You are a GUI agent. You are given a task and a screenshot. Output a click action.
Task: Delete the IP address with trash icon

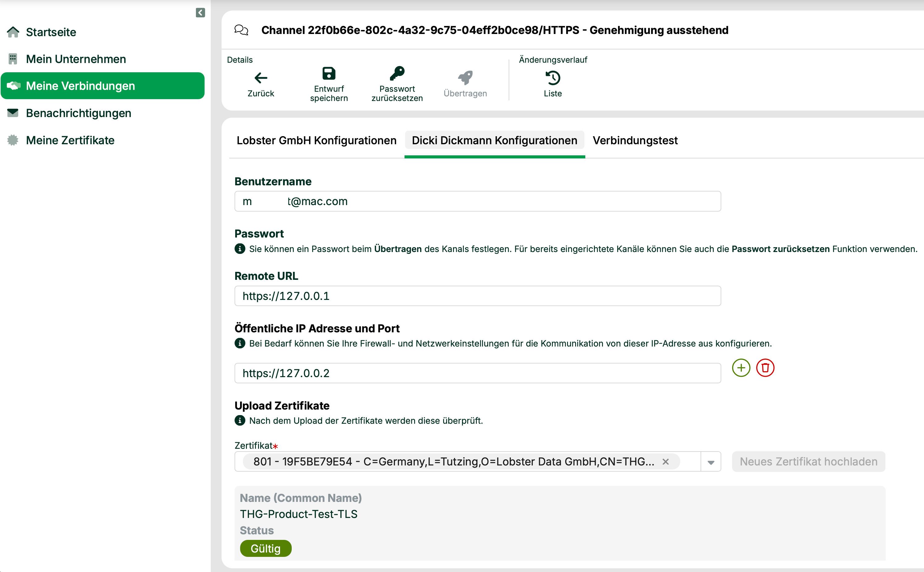click(x=765, y=368)
